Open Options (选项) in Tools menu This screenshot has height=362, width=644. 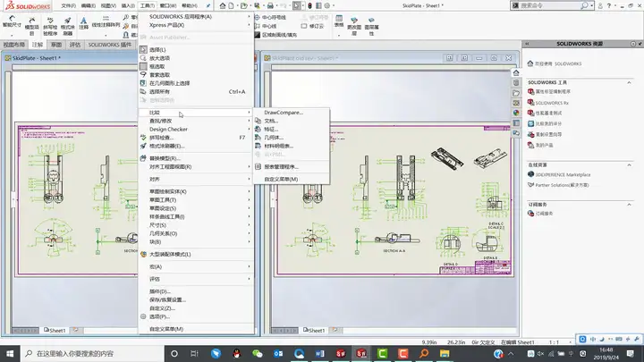tap(196, 316)
